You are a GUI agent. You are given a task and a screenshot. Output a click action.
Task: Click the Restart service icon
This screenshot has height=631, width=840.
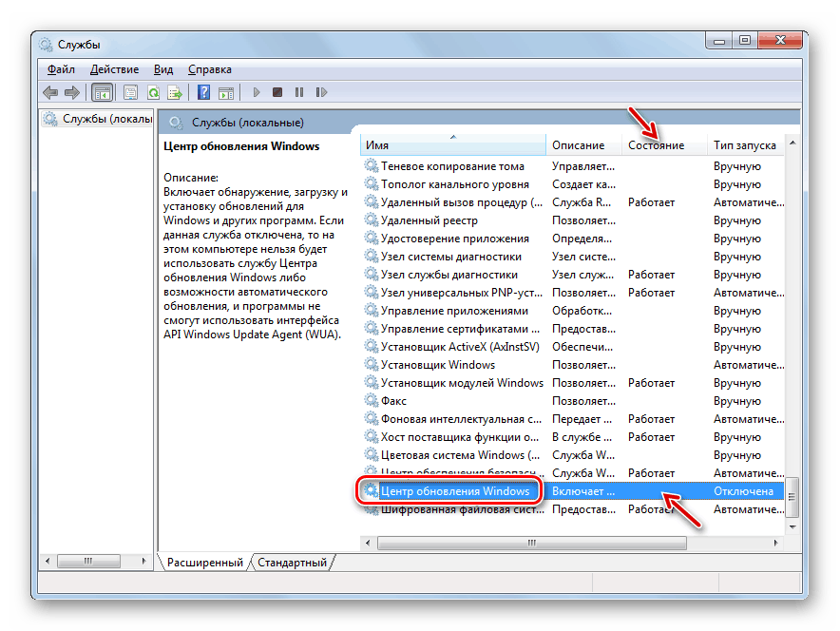pos(321,92)
